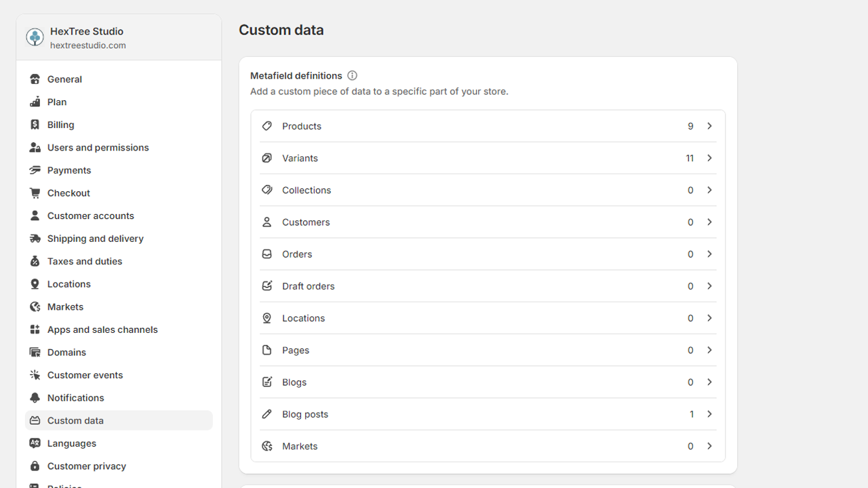Select the Taxes and duties money bag icon
The image size is (868, 488).
[x=35, y=261]
